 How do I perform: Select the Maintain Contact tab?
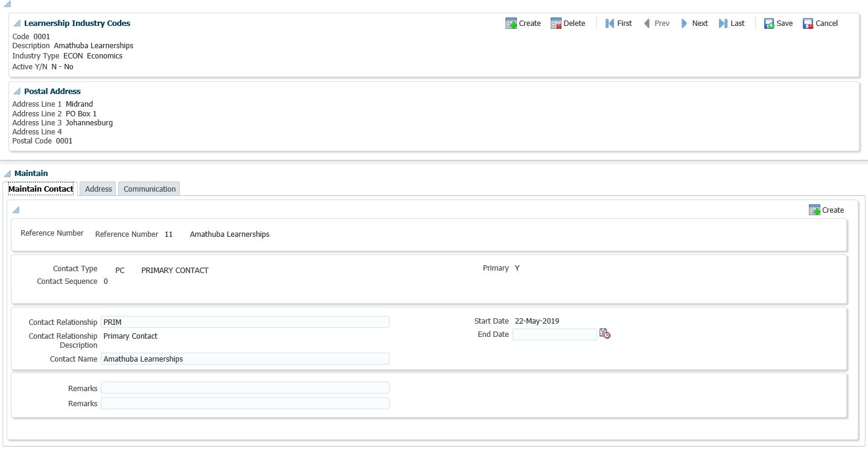click(x=40, y=189)
